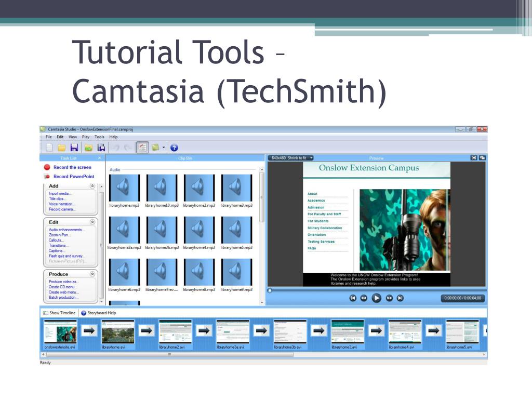532x399 pixels.
Task: Open the File menu
Action: coord(49,137)
